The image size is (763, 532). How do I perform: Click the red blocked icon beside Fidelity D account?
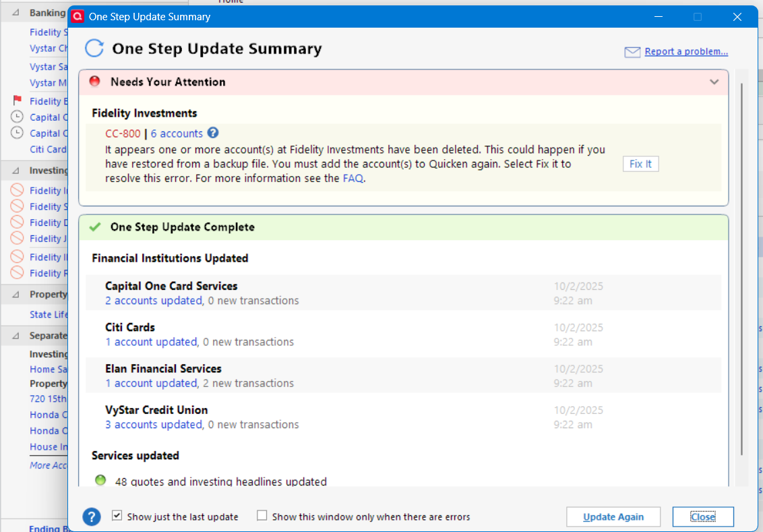click(17, 222)
